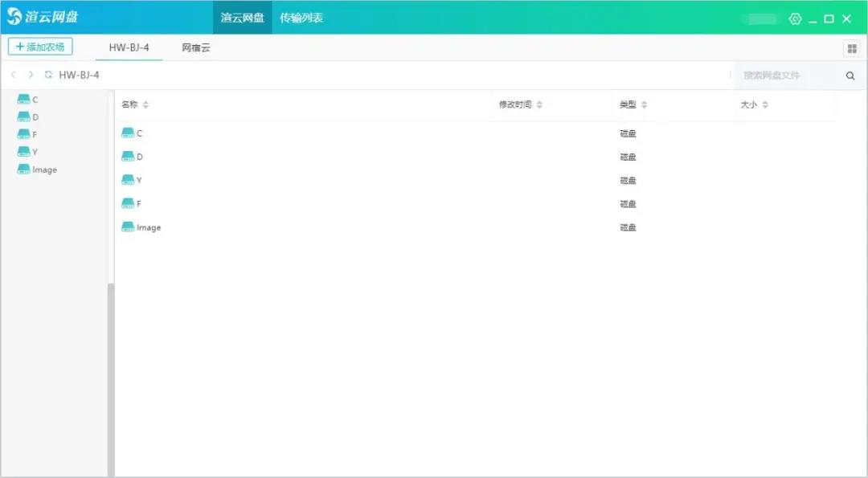Viewport: 868px width, 478px height.
Task: Click the 添加农场 button
Action: pos(40,47)
